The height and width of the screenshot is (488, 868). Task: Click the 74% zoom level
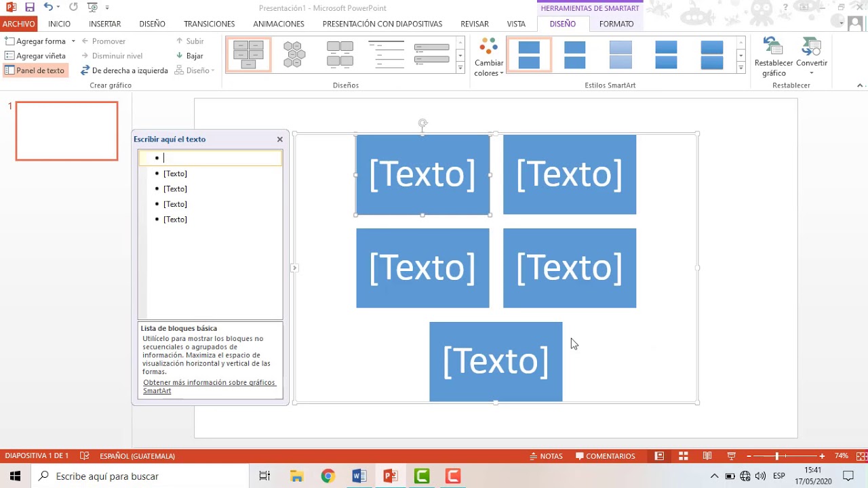[x=841, y=456]
